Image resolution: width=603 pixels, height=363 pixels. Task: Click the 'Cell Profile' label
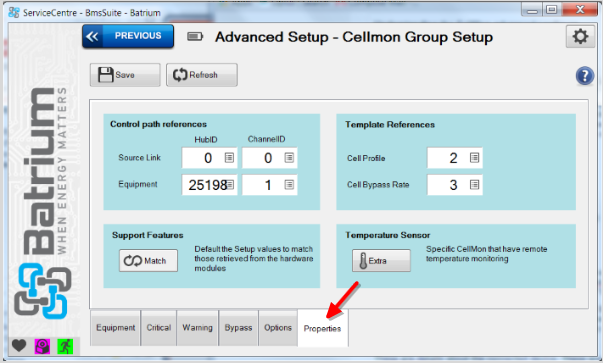pos(366,158)
